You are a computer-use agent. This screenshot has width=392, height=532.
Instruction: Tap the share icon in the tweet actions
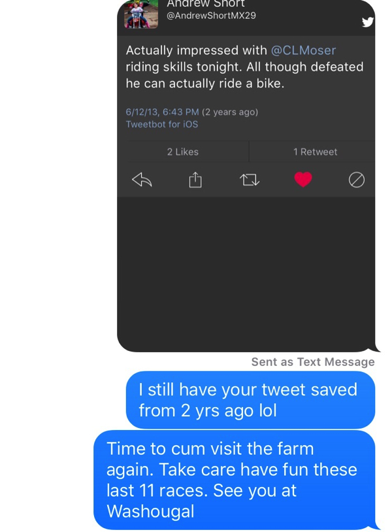[x=195, y=180]
